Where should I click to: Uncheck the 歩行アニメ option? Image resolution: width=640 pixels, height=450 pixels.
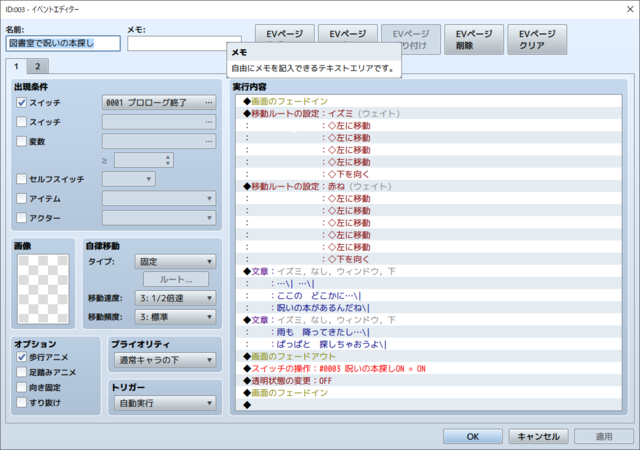22,357
